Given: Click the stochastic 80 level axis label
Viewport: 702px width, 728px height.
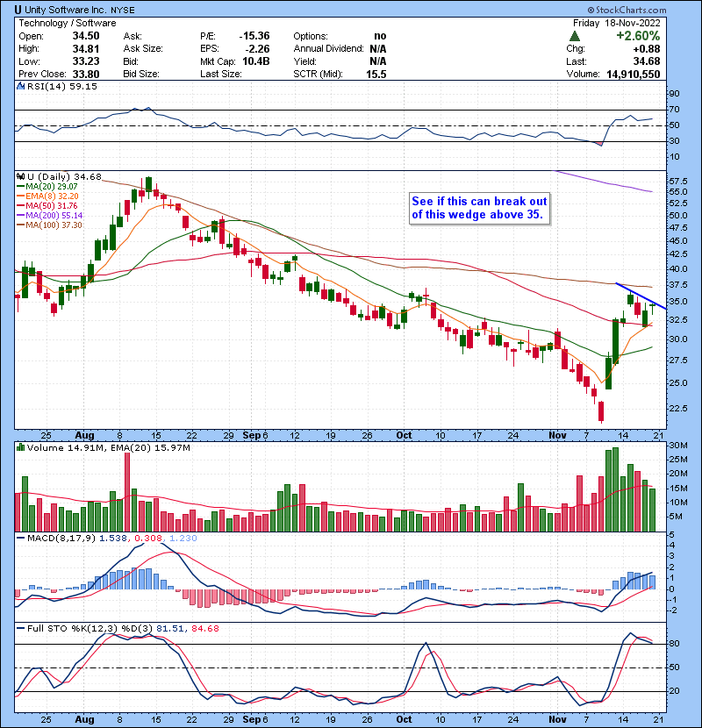Looking at the screenshot, I should coord(675,644).
